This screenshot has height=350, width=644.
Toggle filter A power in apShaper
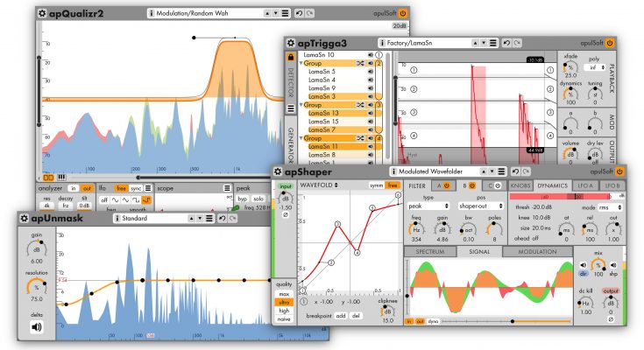447,185
